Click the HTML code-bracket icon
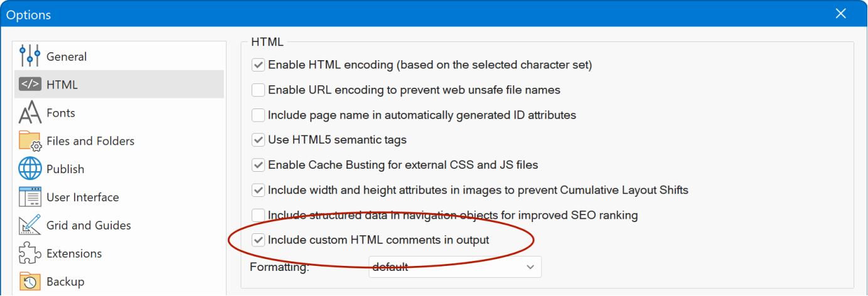This screenshot has width=868, height=296. [29, 85]
